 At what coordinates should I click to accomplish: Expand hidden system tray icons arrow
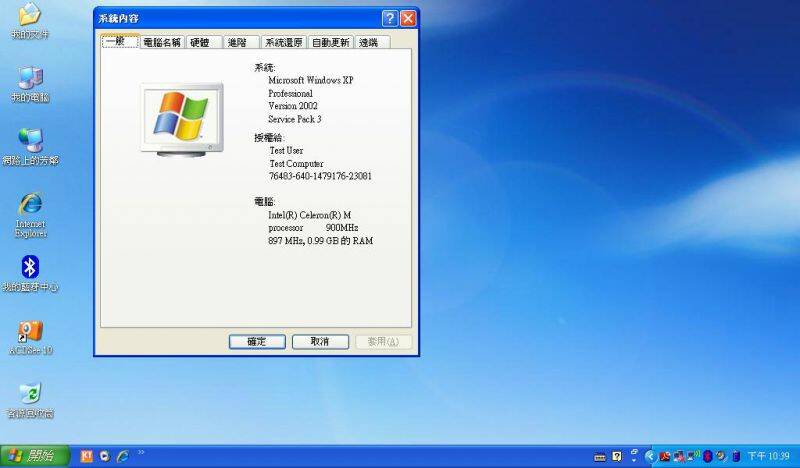click(649, 456)
